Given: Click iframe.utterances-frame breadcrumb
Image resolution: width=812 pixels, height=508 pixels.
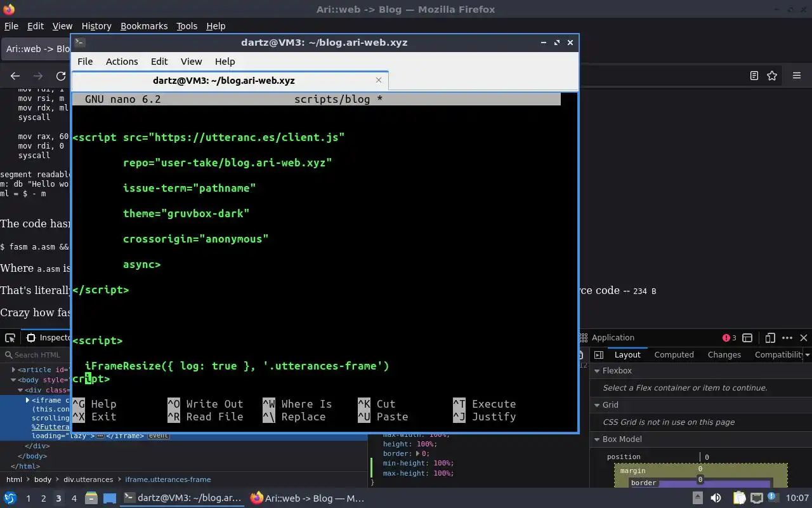Looking at the screenshot, I should click(168, 479).
